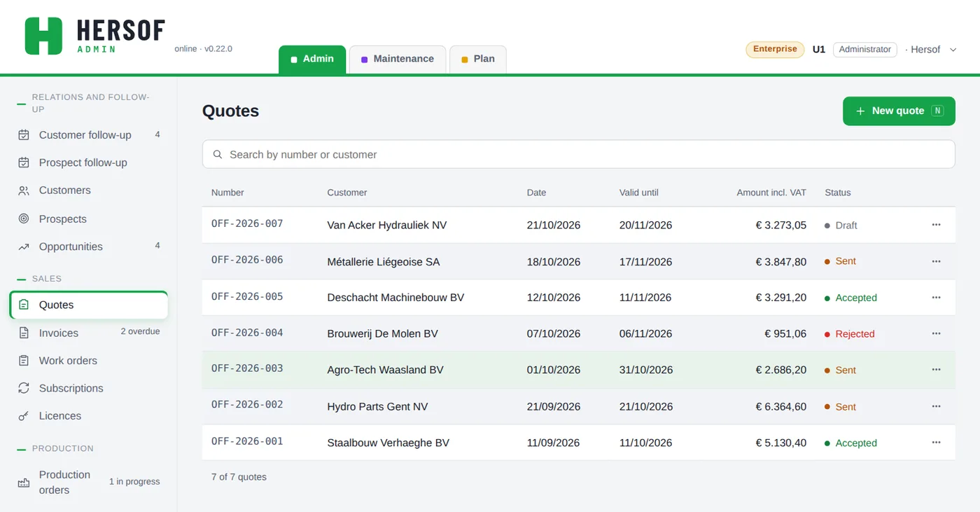Click the Customers people icon
The width and height of the screenshot is (980, 512).
(x=24, y=191)
